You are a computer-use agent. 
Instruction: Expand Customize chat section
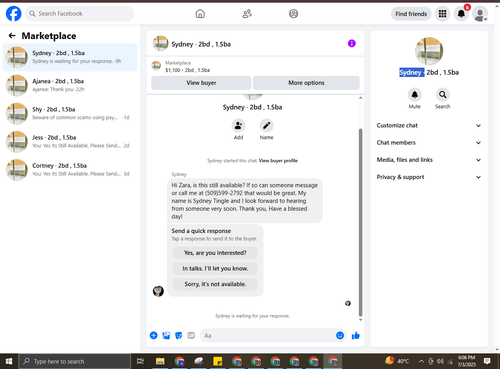pos(429,126)
